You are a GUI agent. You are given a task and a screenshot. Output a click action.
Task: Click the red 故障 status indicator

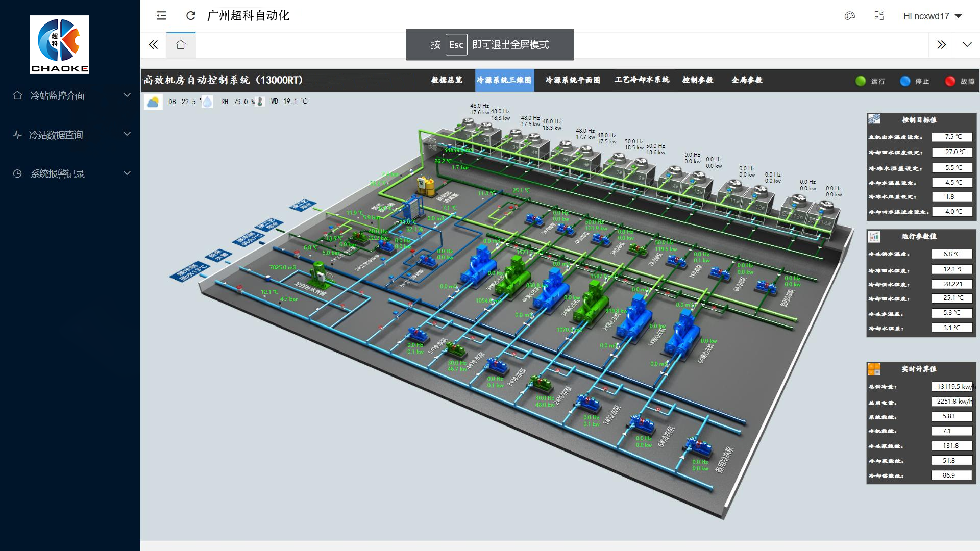pyautogui.click(x=950, y=81)
